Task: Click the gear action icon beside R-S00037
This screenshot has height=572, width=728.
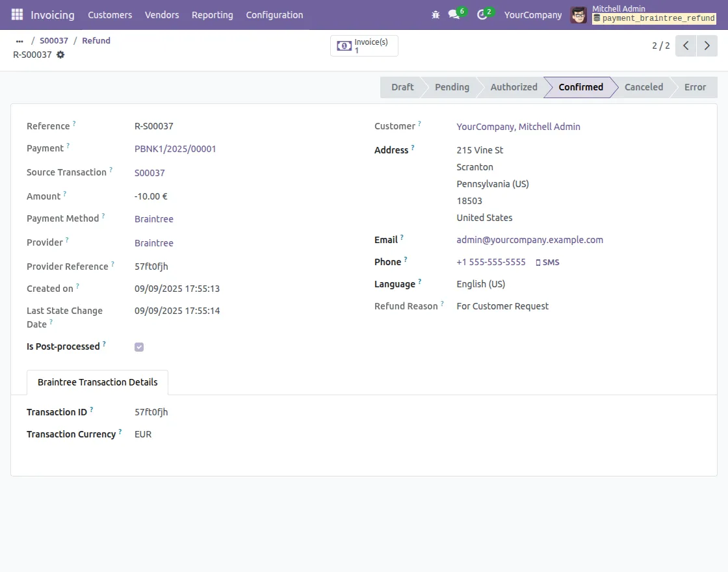Action: click(60, 55)
